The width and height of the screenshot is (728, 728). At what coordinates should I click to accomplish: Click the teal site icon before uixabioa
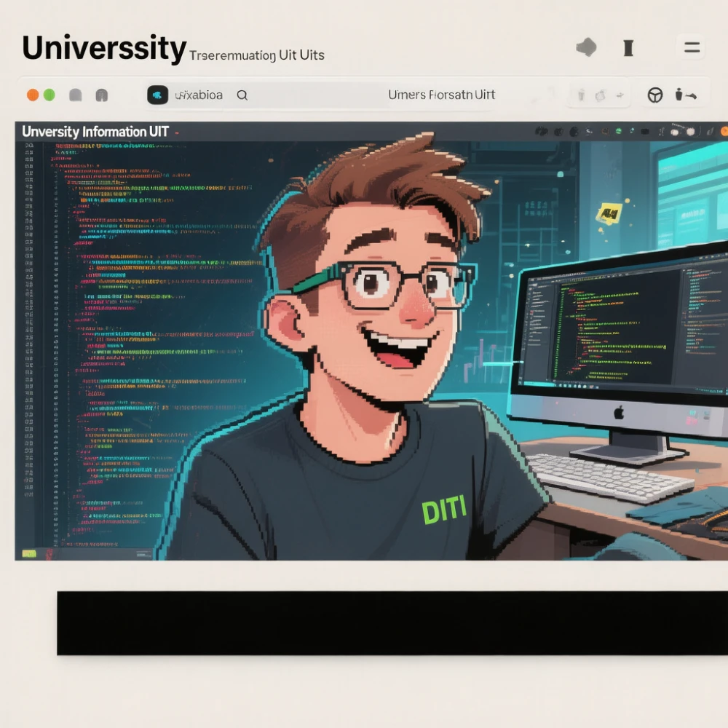(x=158, y=95)
